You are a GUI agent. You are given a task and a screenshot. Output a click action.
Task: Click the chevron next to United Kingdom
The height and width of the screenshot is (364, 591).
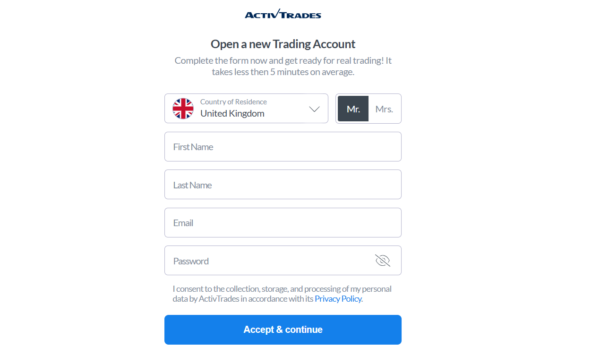314,109
